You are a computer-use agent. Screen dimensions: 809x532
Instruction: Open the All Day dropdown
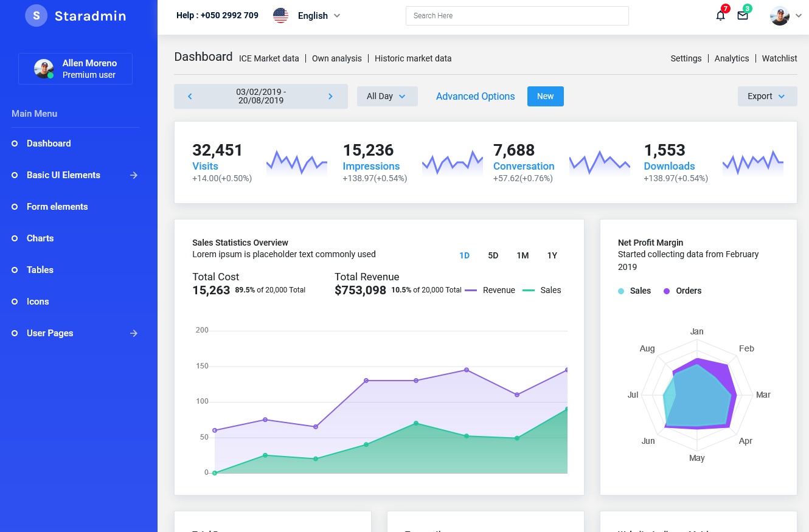click(x=387, y=96)
